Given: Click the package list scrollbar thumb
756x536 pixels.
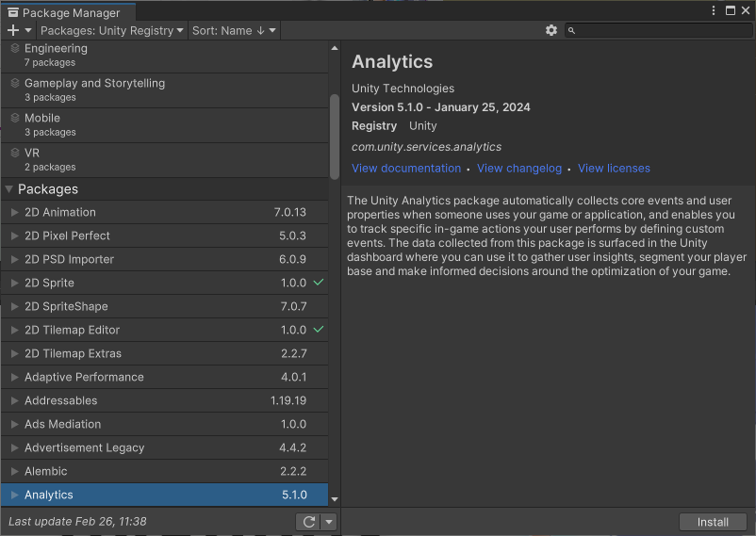Looking at the screenshot, I should (x=334, y=137).
